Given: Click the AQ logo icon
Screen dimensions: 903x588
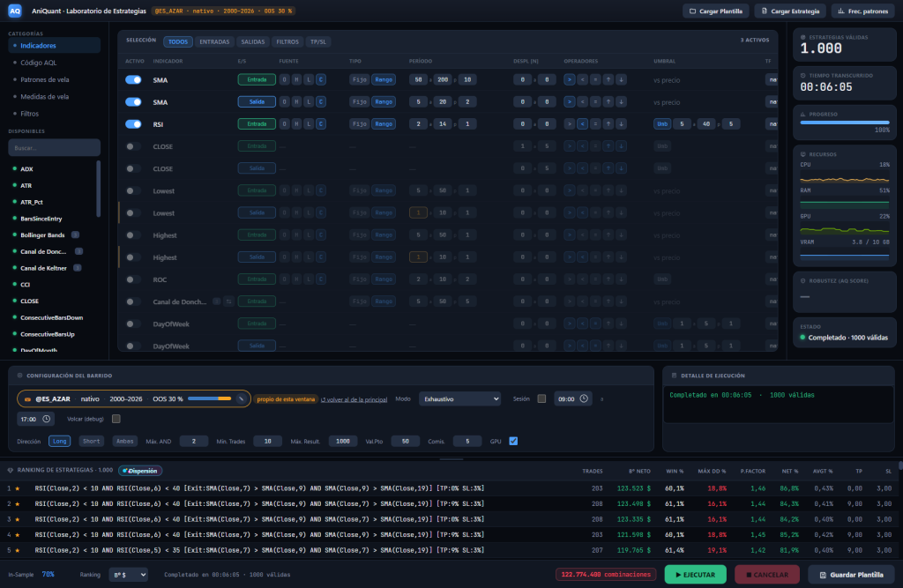Looking at the screenshot, I should coord(15,11).
